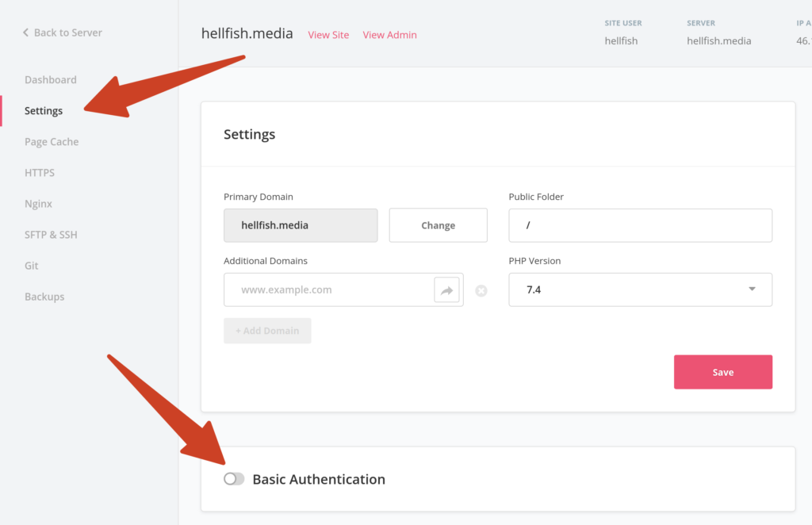
Task: Open WordPress admin via View Admin
Action: tap(389, 34)
